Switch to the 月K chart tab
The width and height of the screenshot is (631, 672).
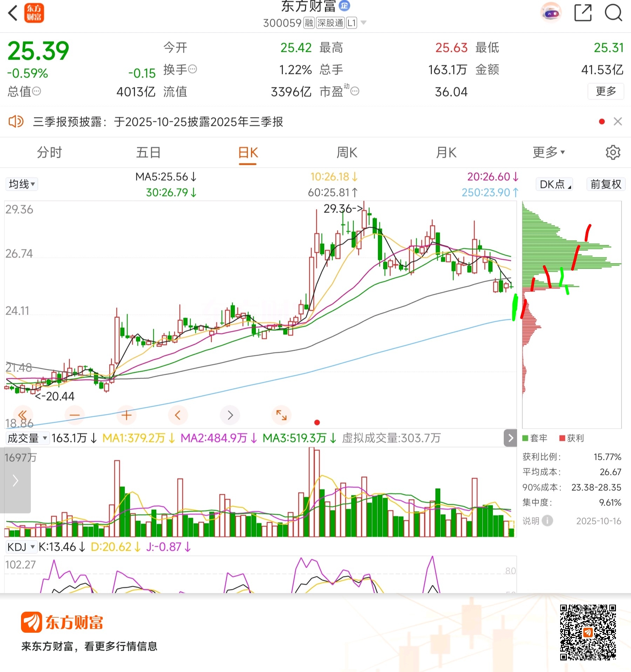[x=446, y=153]
